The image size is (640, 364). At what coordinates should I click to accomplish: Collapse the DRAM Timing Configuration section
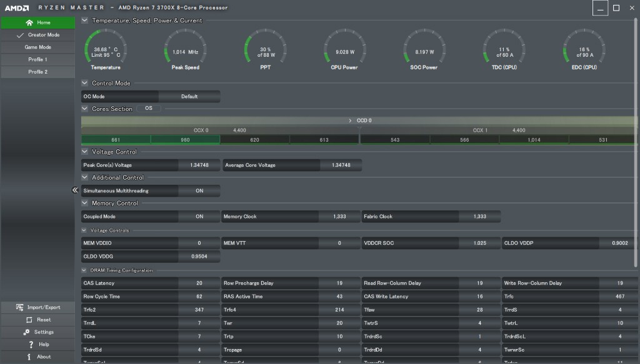(85, 270)
